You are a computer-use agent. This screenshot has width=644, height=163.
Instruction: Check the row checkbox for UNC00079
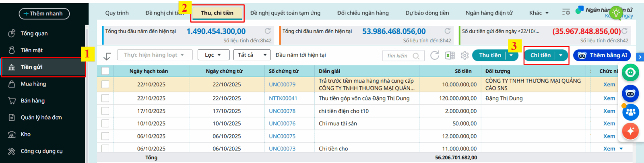tap(105, 84)
